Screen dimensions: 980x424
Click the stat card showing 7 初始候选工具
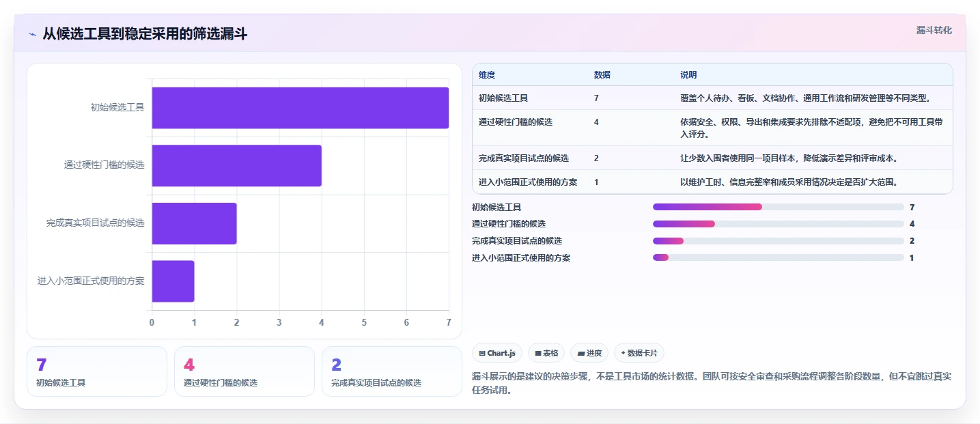[x=97, y=371]
